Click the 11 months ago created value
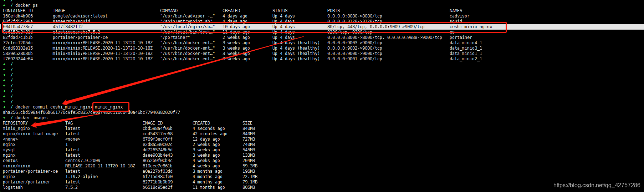The image size is (644, 192). coord(209,187)
